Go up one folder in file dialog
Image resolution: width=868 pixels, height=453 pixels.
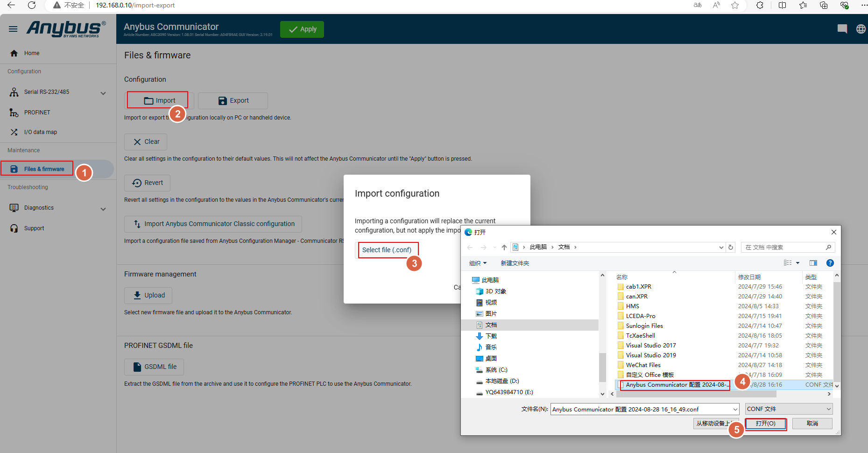coord(504,248)
